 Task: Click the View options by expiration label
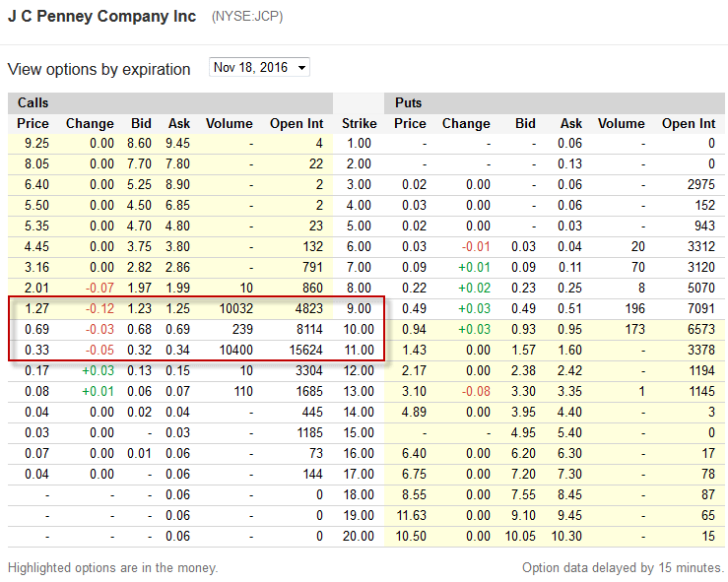coord(99,69)
